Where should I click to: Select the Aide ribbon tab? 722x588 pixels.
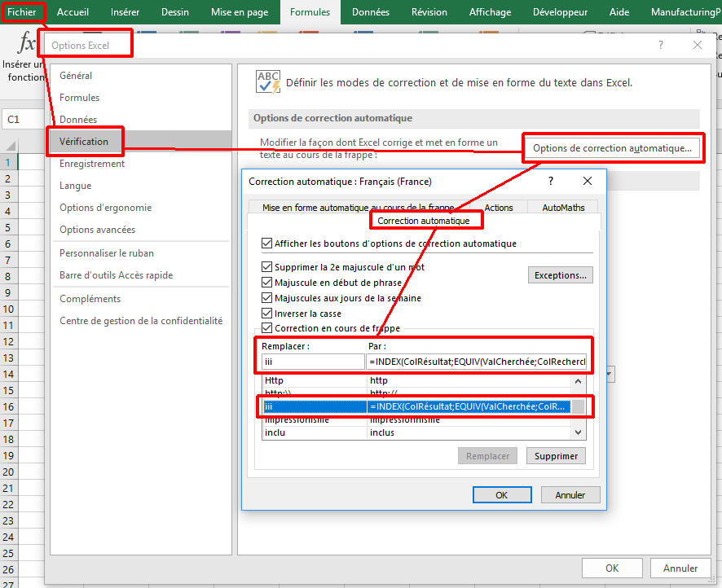coord(619,12)
